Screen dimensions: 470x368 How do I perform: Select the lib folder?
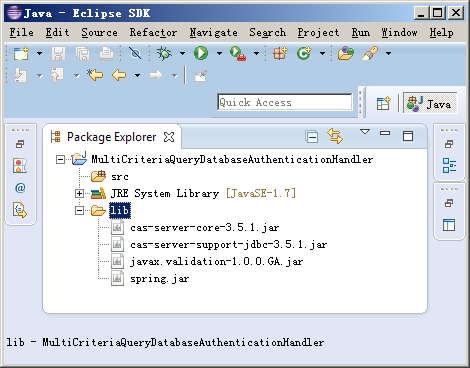point(120,210)
